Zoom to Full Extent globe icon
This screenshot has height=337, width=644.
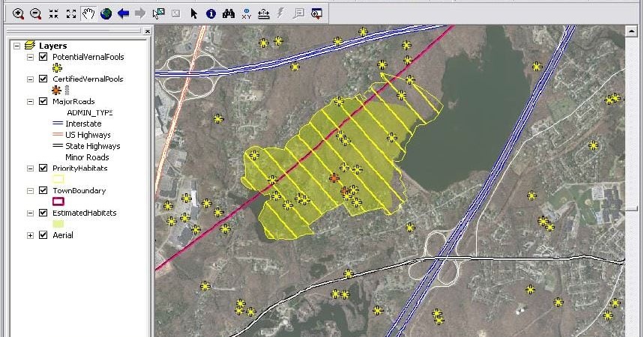tap(106, 13)
